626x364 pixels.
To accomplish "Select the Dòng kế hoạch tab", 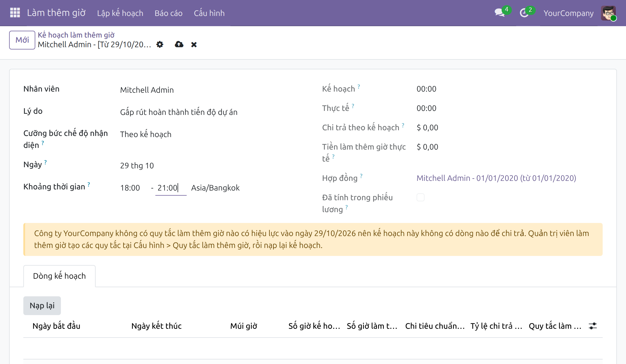I will click(59, 276).
